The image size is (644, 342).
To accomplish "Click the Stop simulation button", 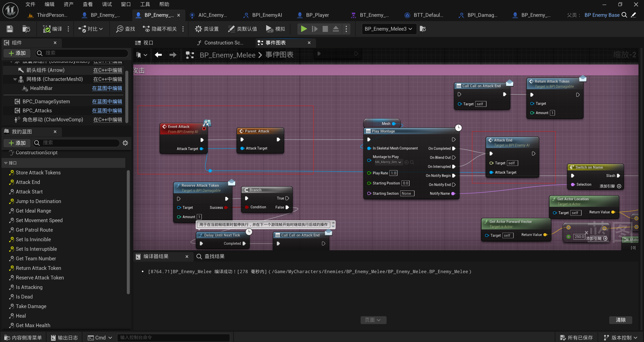I will pyautogui.click(x=325, y=29).
